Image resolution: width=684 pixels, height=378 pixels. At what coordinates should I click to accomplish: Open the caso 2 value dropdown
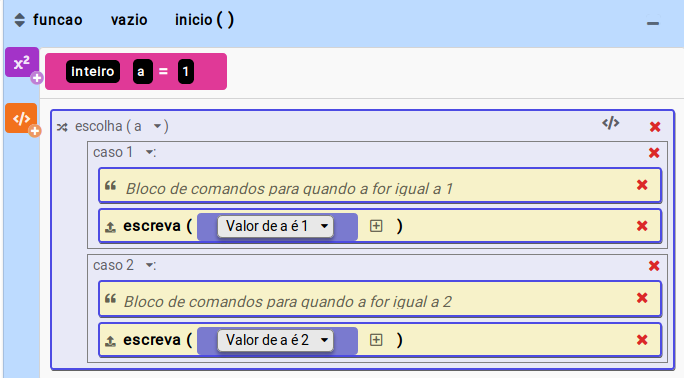point(149,265)
